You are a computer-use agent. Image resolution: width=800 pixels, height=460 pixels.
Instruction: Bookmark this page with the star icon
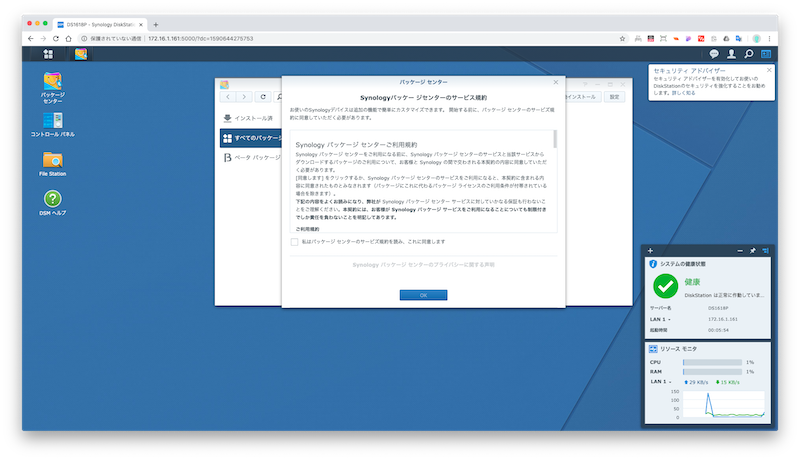pos(622,38)
